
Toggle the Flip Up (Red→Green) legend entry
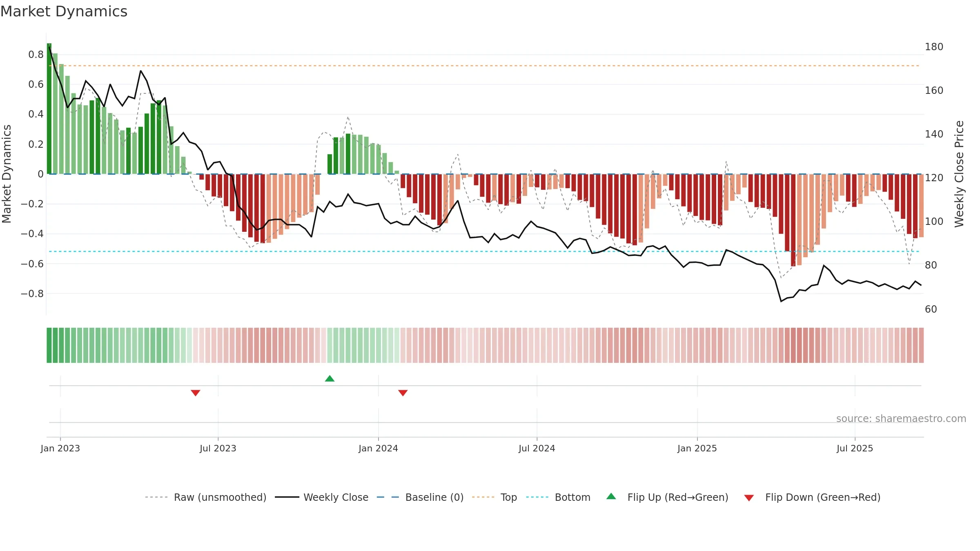(668, 497)
